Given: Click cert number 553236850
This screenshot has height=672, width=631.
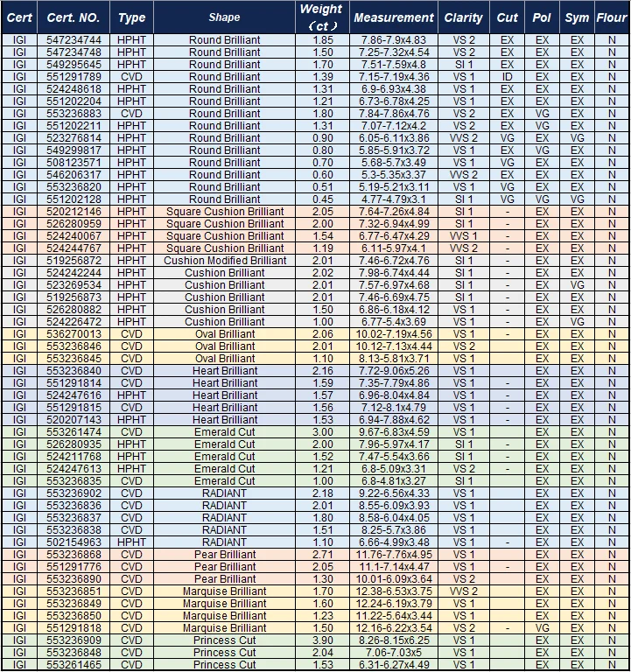Looking at the screenshot, I should tap(74, 616).
